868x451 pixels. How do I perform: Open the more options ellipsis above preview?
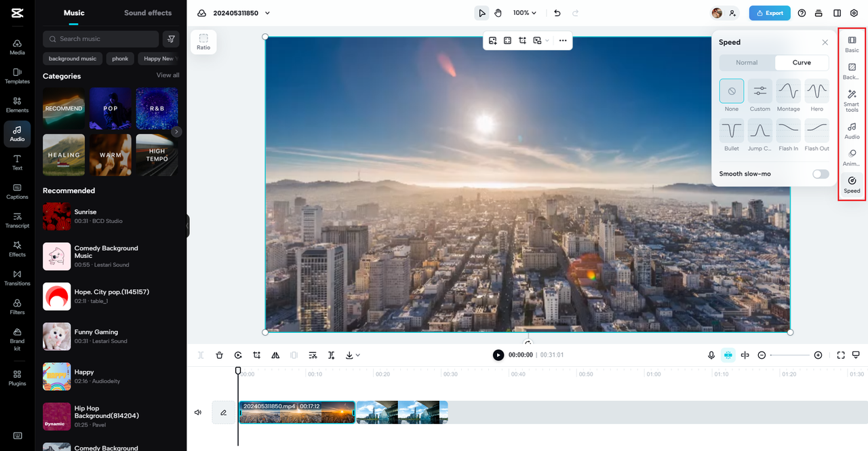coord(563,41)
